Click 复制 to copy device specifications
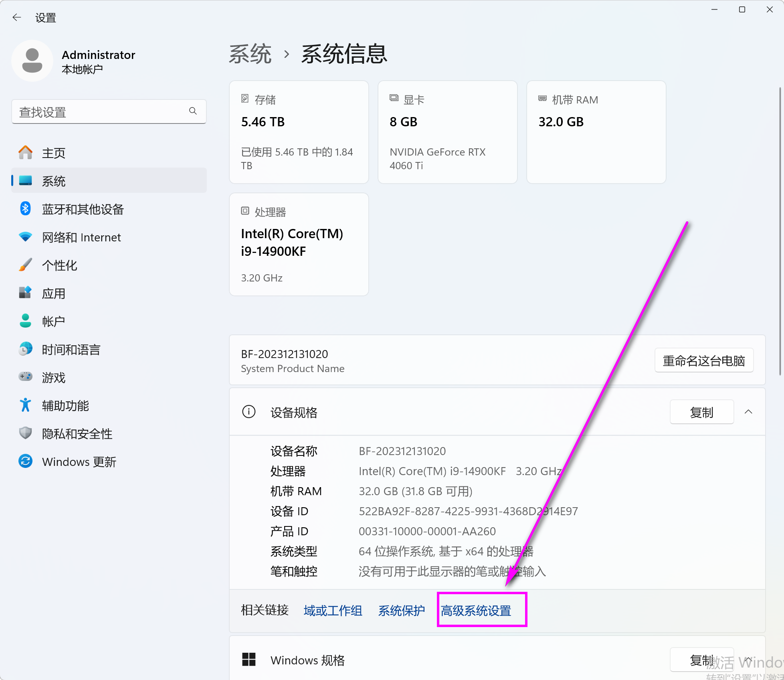This screenshot has width=784, height=680. click(x=701, y=412)
